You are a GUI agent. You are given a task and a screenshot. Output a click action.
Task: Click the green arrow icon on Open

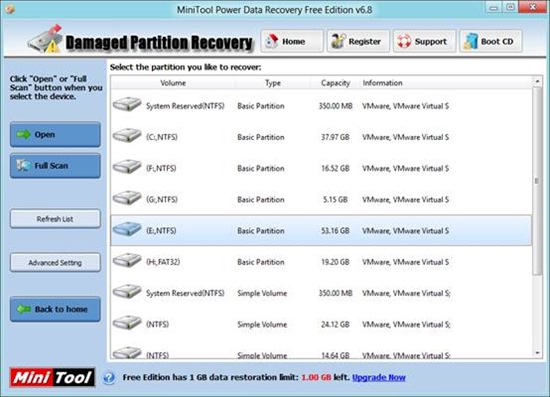[x=24, y=134]
